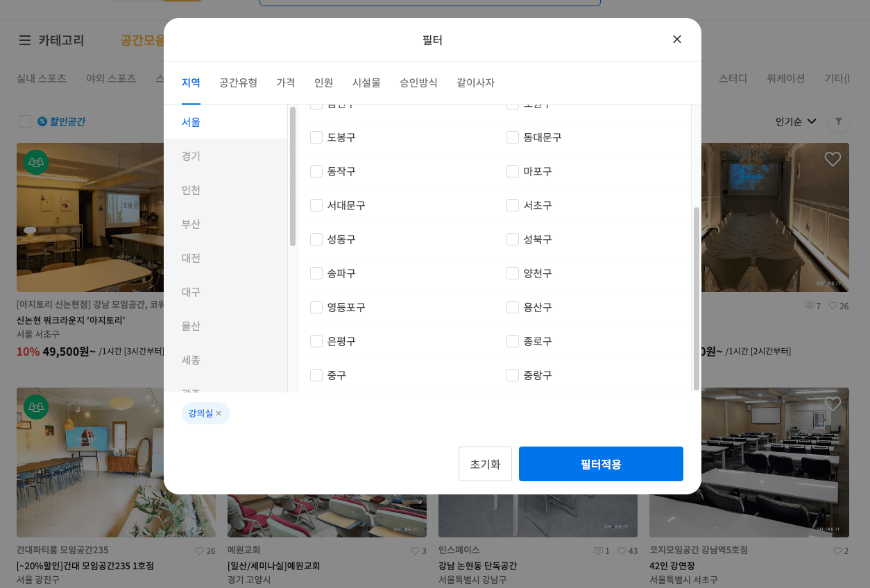The image size is (870, 588).
Task: Select 울산 in region list
Action: [225, 326]
